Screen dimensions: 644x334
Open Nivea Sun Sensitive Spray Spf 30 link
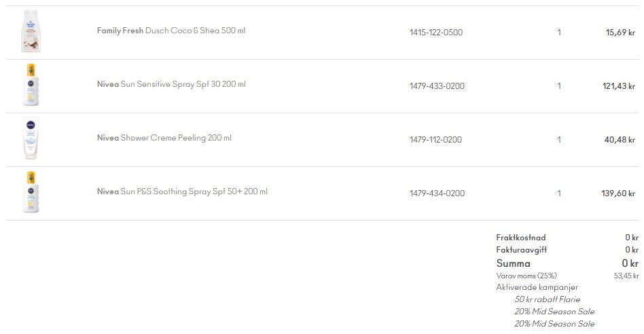[171, 85]
